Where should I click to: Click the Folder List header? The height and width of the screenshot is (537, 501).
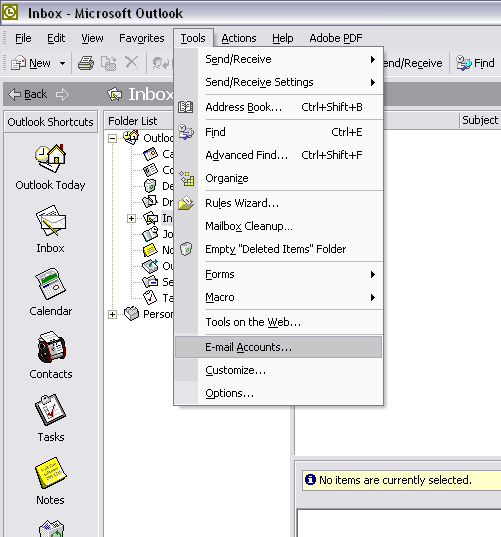[139, 121]
